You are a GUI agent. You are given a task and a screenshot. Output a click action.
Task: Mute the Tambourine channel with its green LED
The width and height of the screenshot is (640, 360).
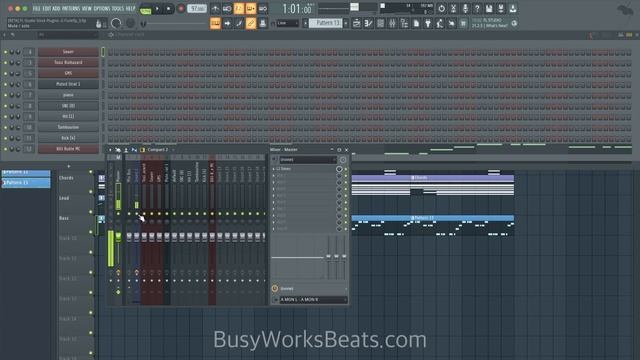coord(5,128)
